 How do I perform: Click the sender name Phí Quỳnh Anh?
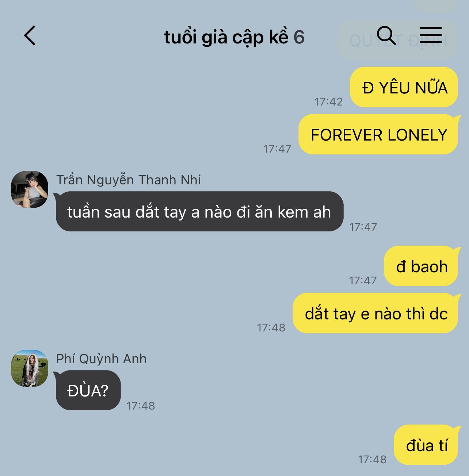coord(101,359)
